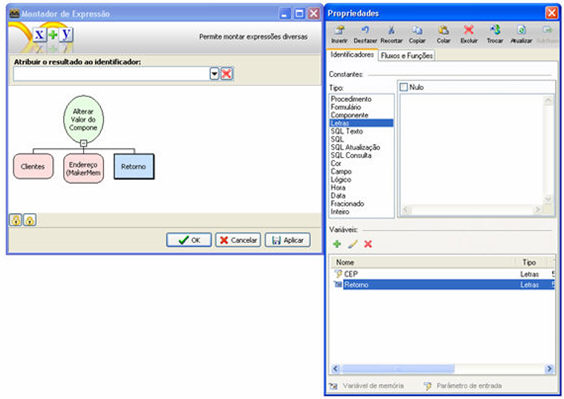
Task: Click the Atualizar refresh icon
Action: (522, 30)
